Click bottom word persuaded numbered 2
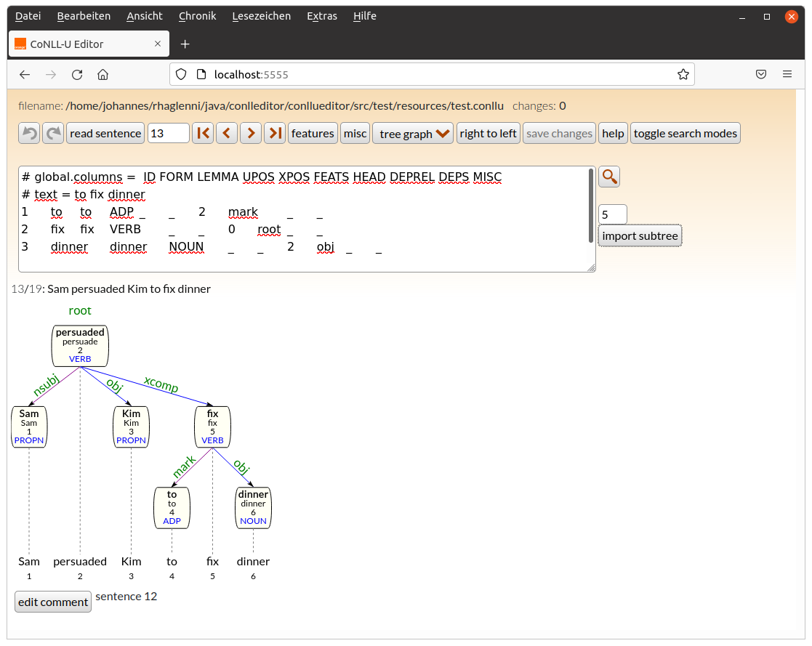812x646 pixels. [x=80, y=562]
